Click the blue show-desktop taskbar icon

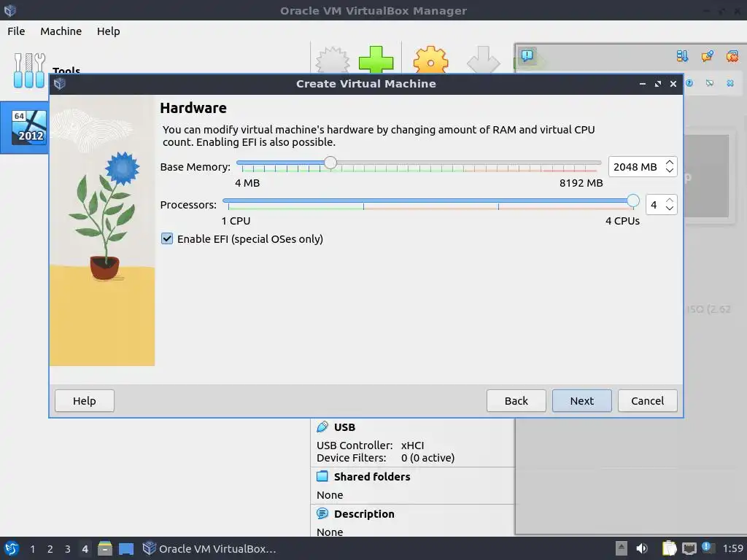[x=126, y=549]
